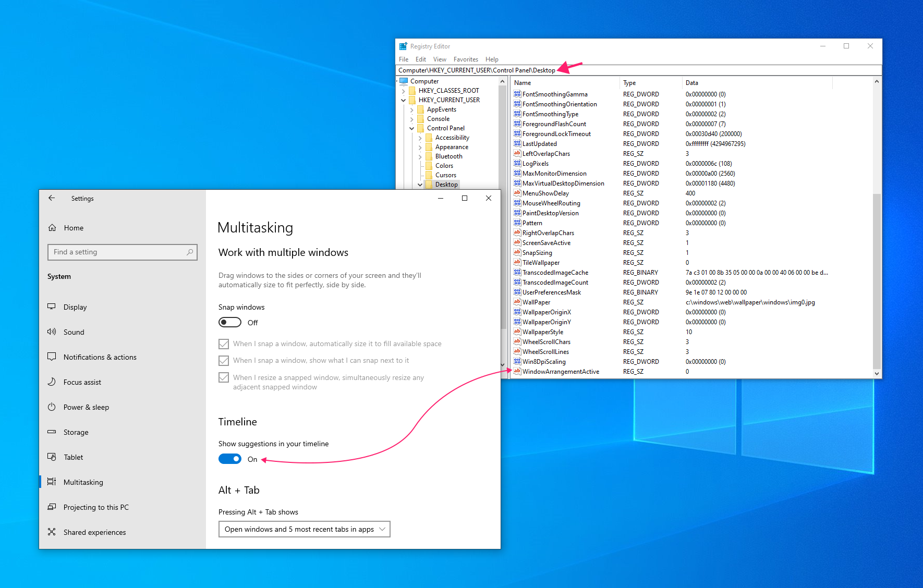This screenshot has height=588, width=923.
Task: Click the Projecting to this PC icon
Action: click(x=52, y=507)
